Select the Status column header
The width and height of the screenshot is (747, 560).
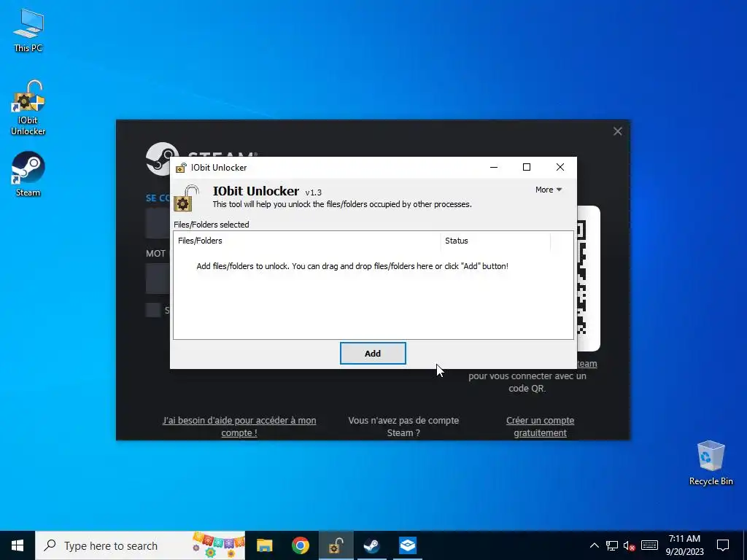tap(495, 241)
